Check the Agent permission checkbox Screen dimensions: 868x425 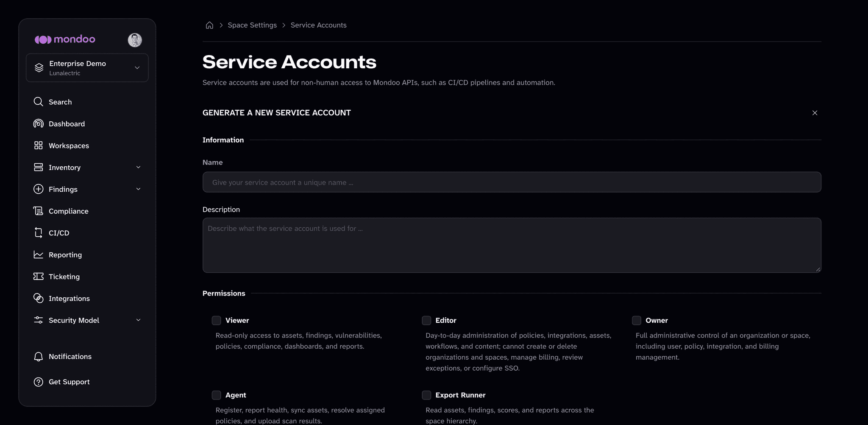pos(216,395)
